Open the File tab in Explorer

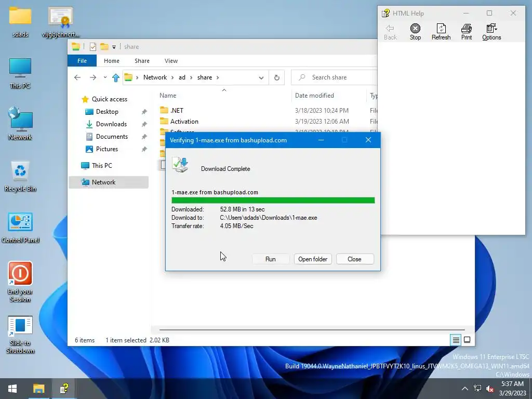(82, 61)
